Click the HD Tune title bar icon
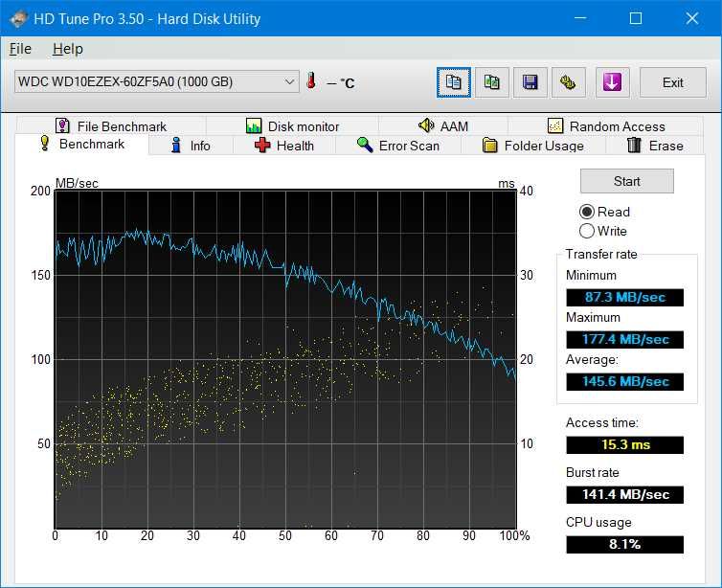The width and height of the screenshot is (722, 588). (x=18, y=18)
